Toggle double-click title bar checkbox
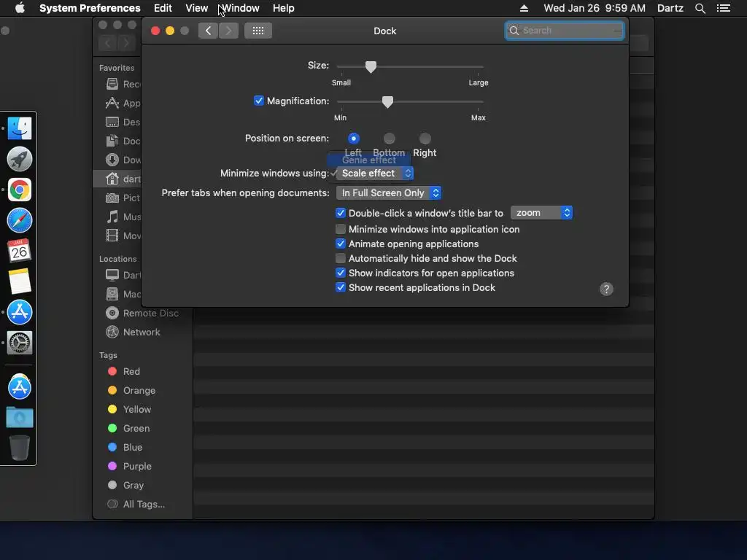Image resolution: width=747 pixels, height=560 pixels. point(340,213)
